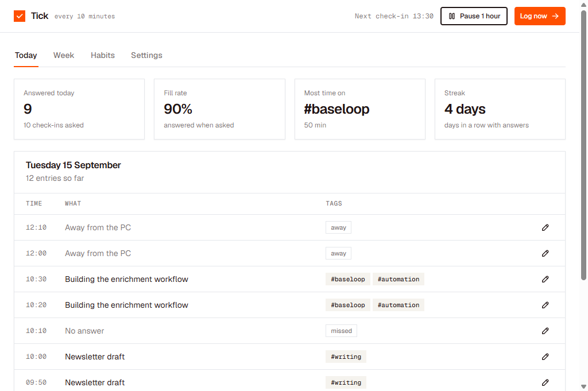This screenshot has height=391, width=588.
Task: Click the missed tag at 10:10
Action: click(x=341, y=331)
